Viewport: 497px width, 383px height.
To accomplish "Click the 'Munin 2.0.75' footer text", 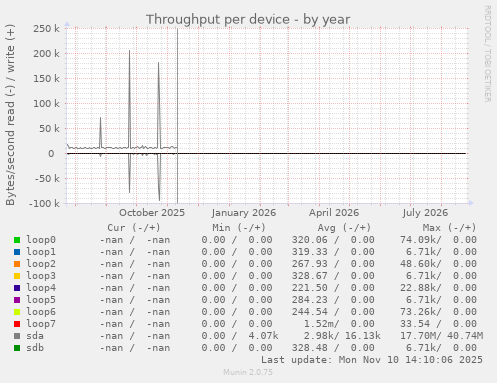I will (x=248, y=372).
